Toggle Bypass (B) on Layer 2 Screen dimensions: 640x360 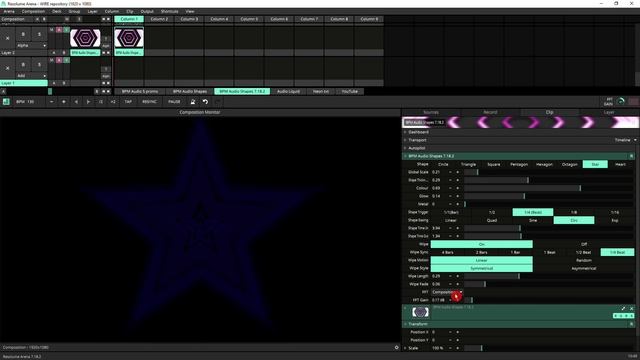point(23,34)
